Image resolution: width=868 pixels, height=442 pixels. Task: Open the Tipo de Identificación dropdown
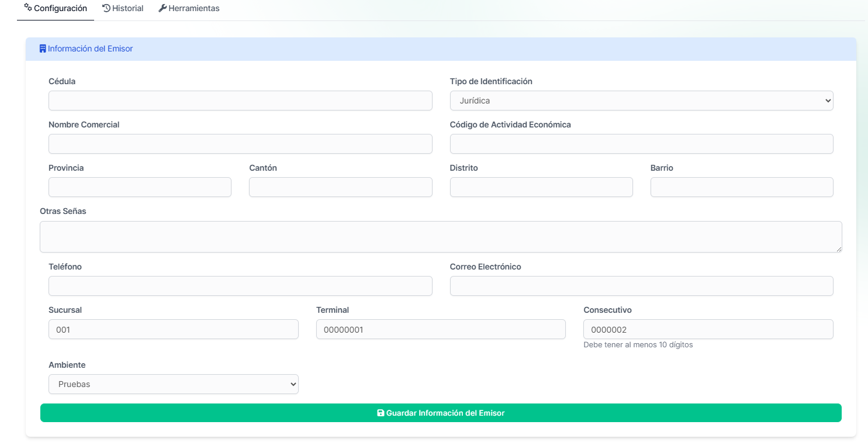click(641, 101)
